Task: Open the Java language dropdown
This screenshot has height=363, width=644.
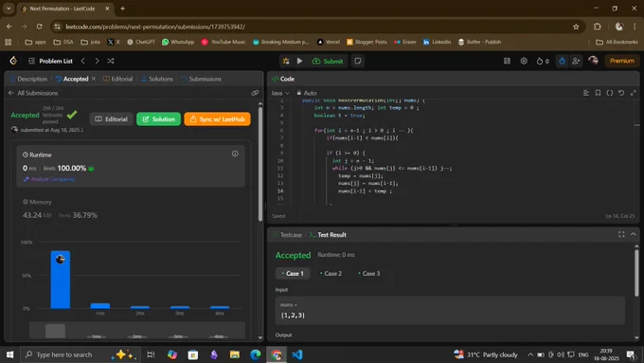Action: click(280, 93)
